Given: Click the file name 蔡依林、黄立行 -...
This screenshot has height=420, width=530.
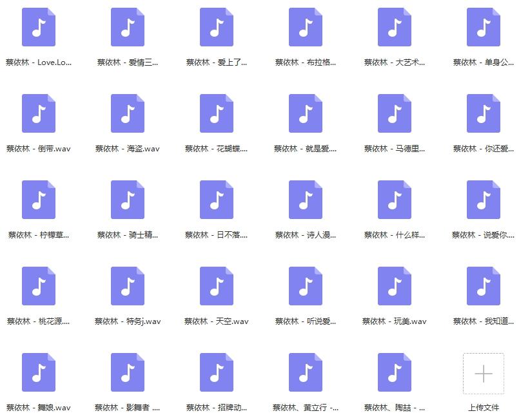Looking at the screenshot, I should tap(306, 408).
